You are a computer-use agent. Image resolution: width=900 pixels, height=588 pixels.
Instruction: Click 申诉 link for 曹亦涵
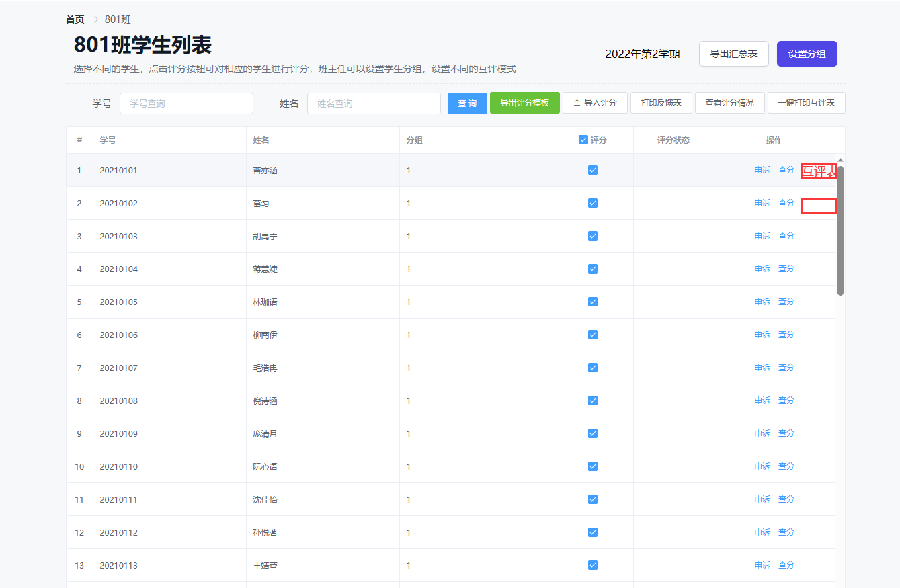click(x=762, y=170)
